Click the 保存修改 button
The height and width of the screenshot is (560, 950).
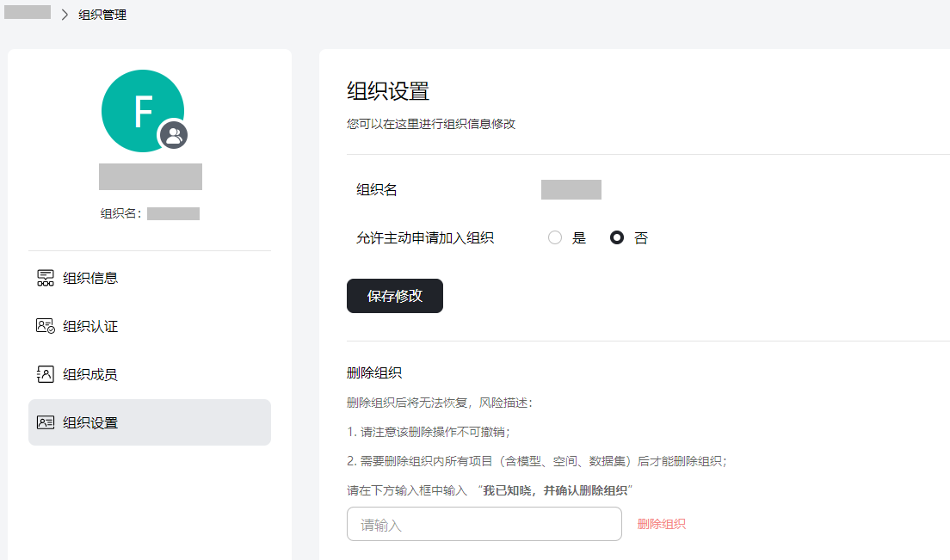click(x=394, y=295)
